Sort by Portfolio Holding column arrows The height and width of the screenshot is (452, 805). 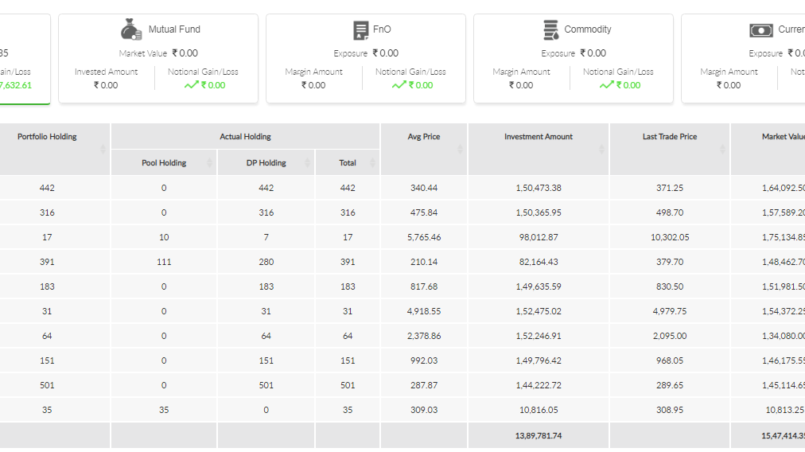click(103, 149)
